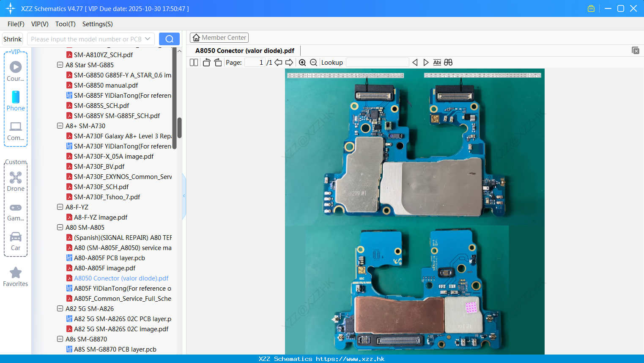Open A8S SM-G8870 PCB layer.pcb

[115, 349]
